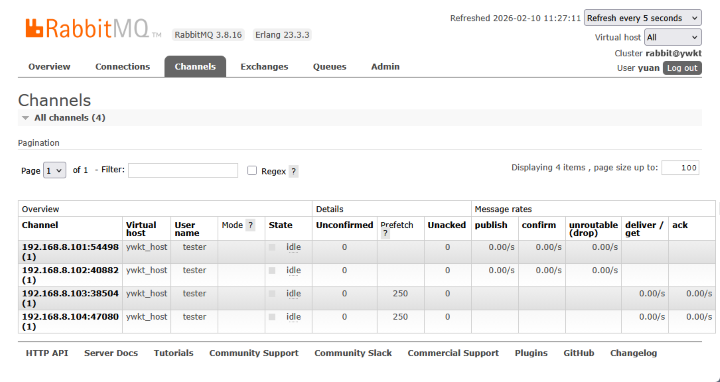Click the Log out button
Screen dimensions: 720x382
pyautogui.click(x=682, y=68)
